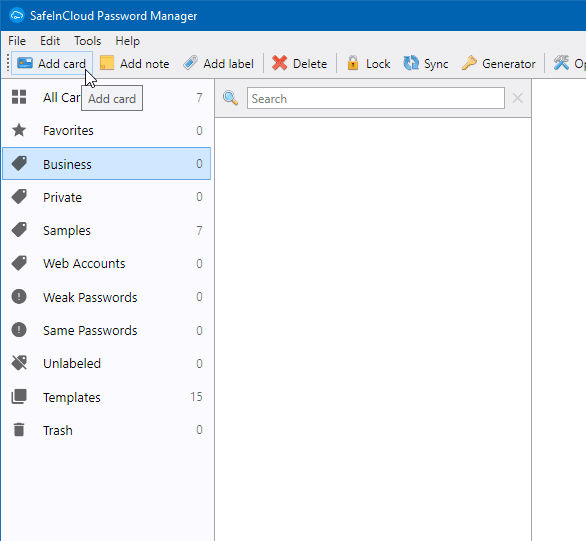Viewport: 586px width, 541px height.
Task: Open the password Generator key icon
Action: click(469, 63)
